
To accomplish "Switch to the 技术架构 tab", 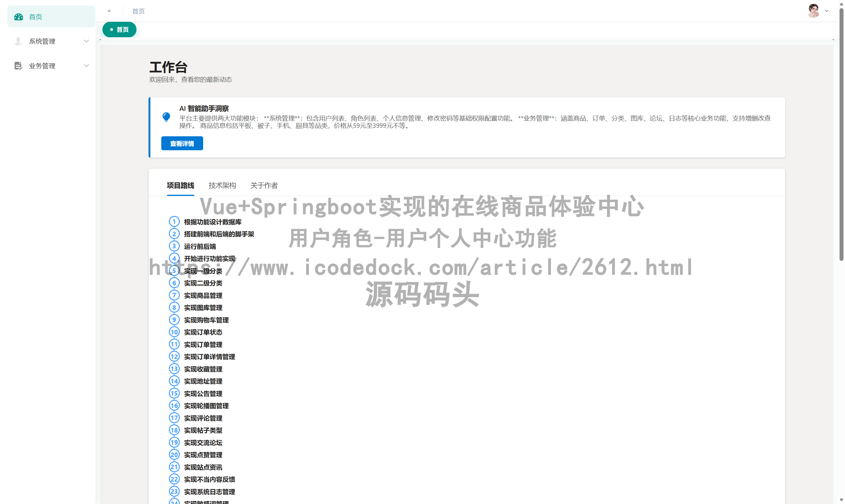I will tap(222, 185).
